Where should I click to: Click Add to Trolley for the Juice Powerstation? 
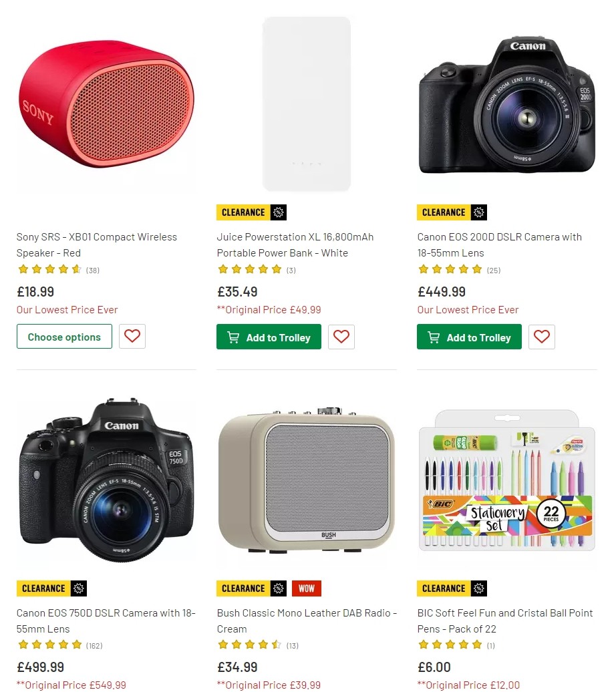coord(269,337)
